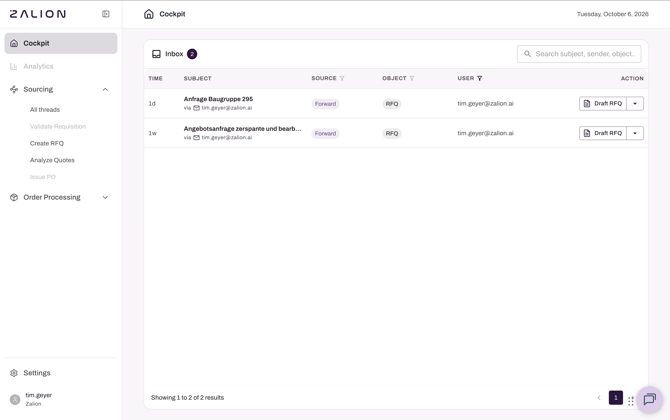Screen dimensions: 670x420
Task: Click the RFQ tag on Angebotsanfrage row
Action: (392, 133)
